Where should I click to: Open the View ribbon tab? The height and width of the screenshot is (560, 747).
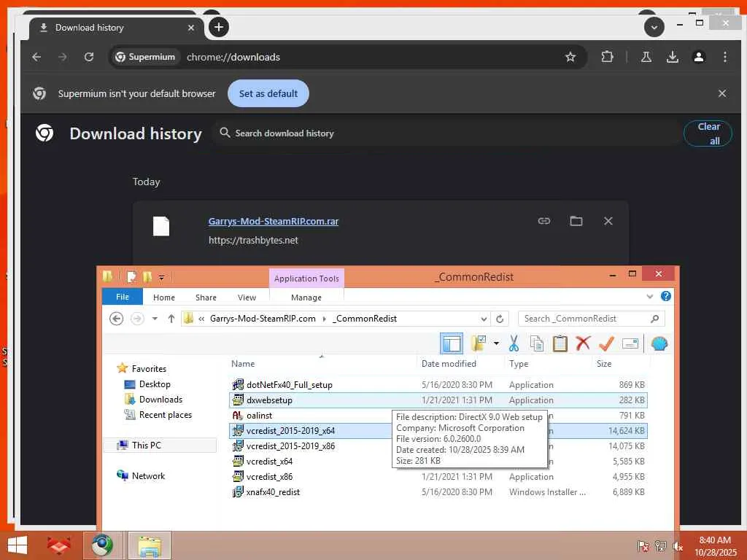coord(247,297)
